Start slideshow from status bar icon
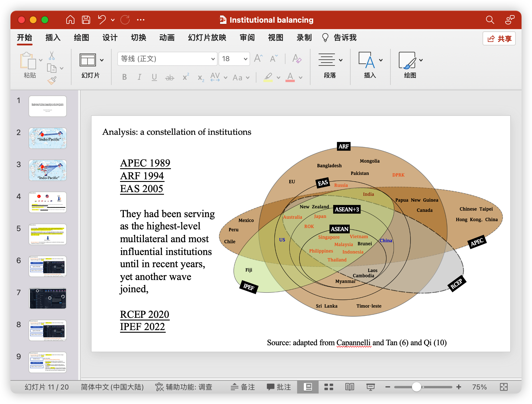 370,387
